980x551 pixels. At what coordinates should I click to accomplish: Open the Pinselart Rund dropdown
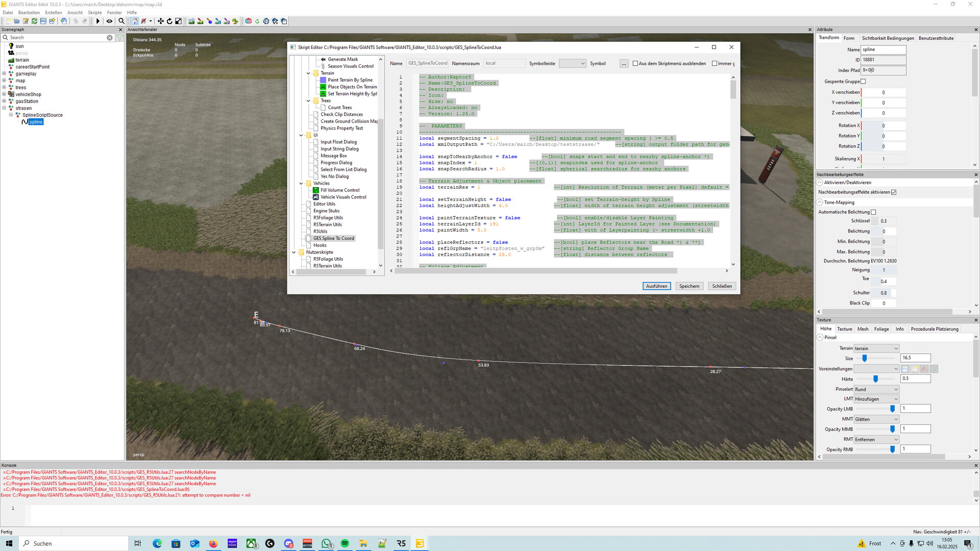(876, 389)
